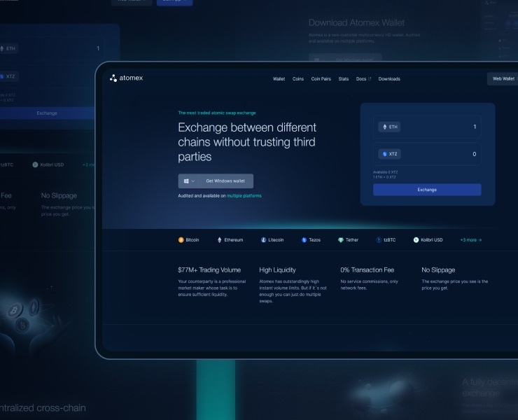The image size is (518, 420).
Task: Select the Bitcoin coin label
Action: [x=192, y=240]
